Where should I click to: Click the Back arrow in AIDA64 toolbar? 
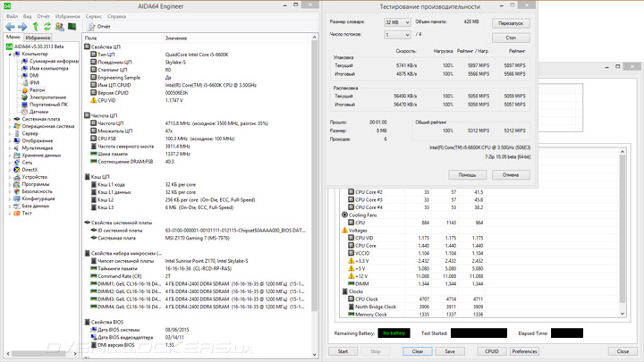[10, 27]
